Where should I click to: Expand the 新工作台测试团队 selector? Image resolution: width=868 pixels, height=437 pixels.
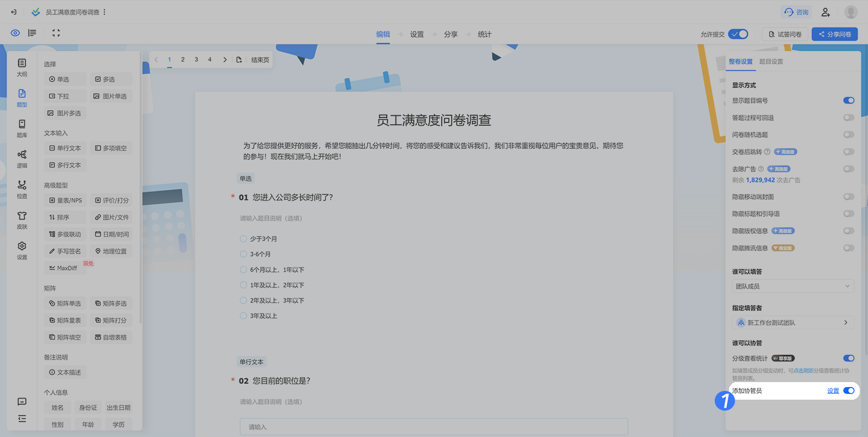[793, 323]
